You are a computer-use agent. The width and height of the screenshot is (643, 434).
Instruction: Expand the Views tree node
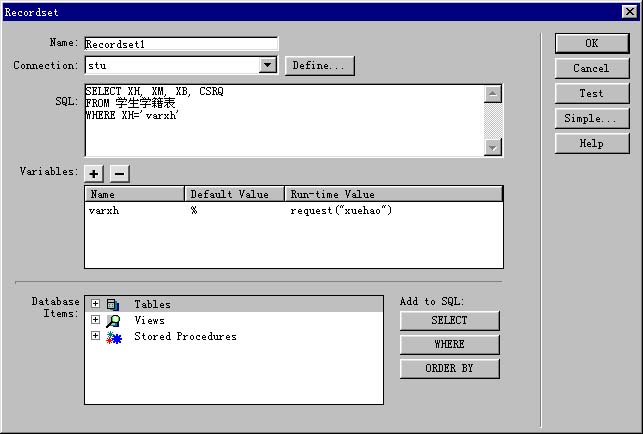[95, 320]
